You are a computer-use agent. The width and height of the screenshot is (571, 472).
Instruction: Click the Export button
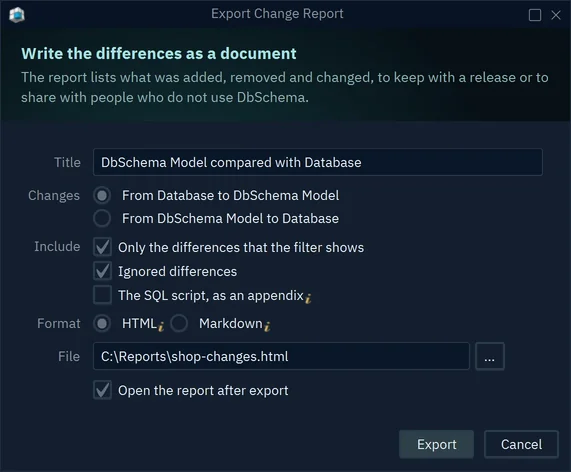[437, 444]
